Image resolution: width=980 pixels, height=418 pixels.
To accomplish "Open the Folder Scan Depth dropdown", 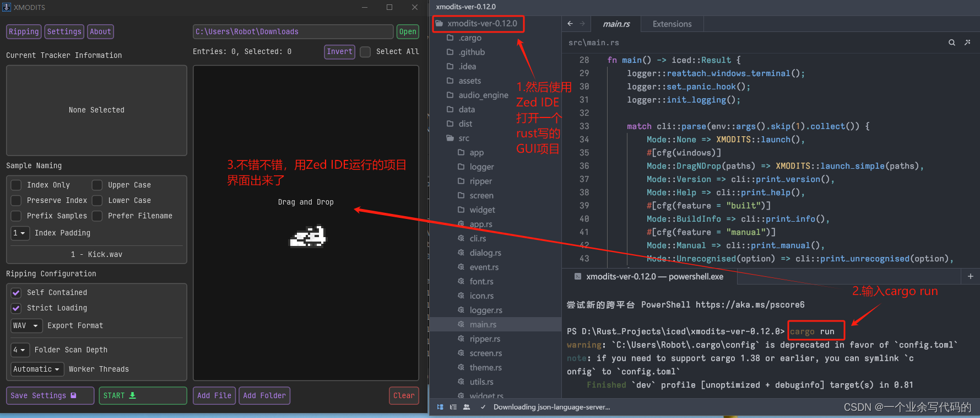I will tap(20, 350).
